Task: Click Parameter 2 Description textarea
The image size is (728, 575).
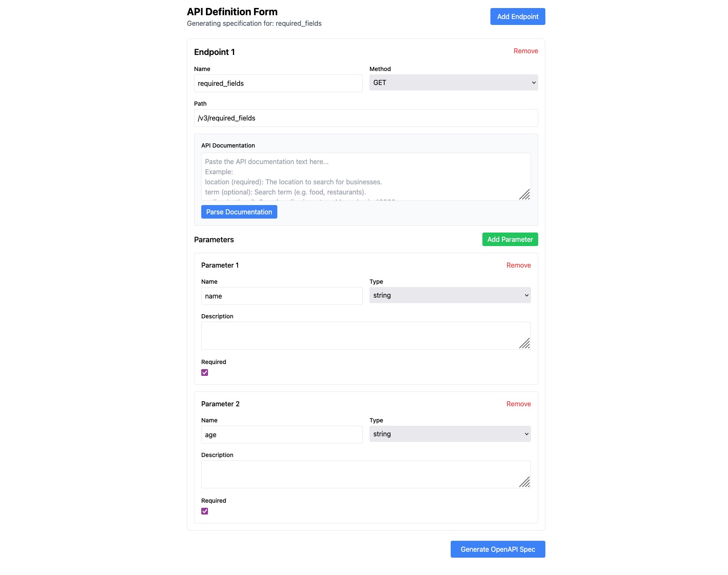Action: (x=359, y=474)
